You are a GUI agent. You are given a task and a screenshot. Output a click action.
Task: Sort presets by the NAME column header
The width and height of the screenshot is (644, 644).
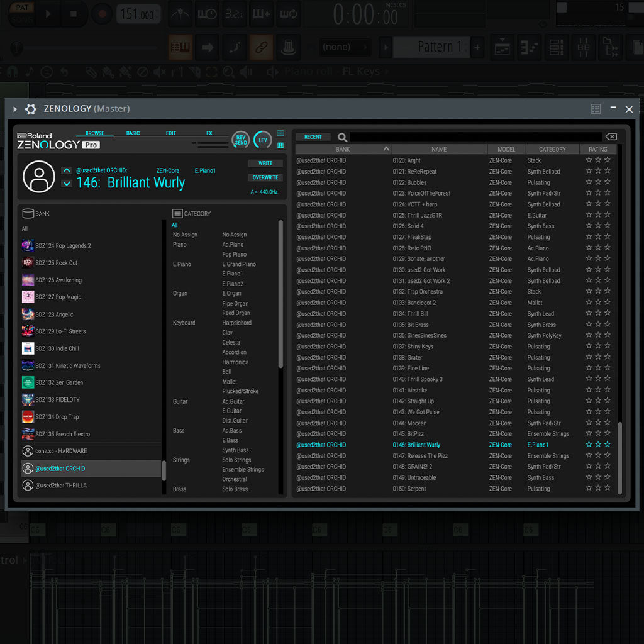[438, 150]
